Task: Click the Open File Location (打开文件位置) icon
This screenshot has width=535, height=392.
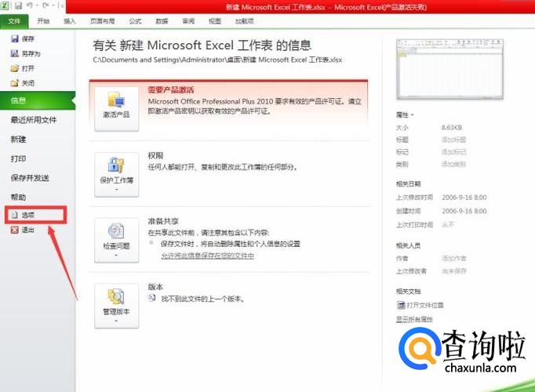Action: [x=401, y=305]
